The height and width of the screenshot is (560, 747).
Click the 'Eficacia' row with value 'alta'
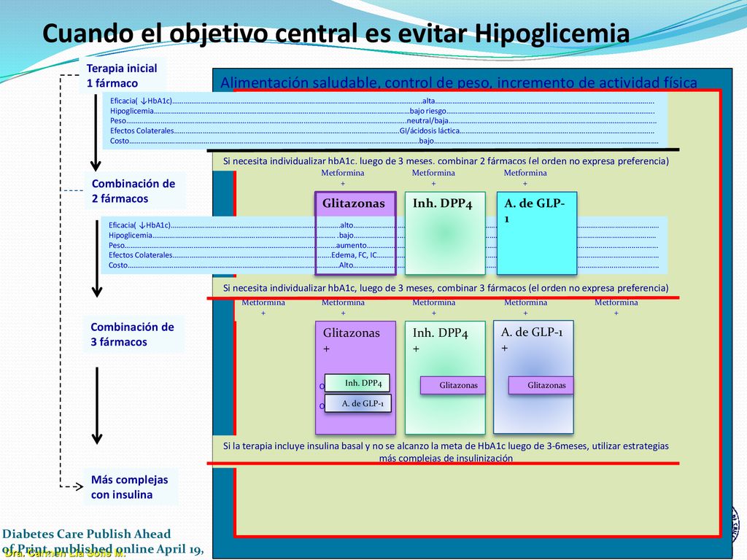tap(382, 101)
